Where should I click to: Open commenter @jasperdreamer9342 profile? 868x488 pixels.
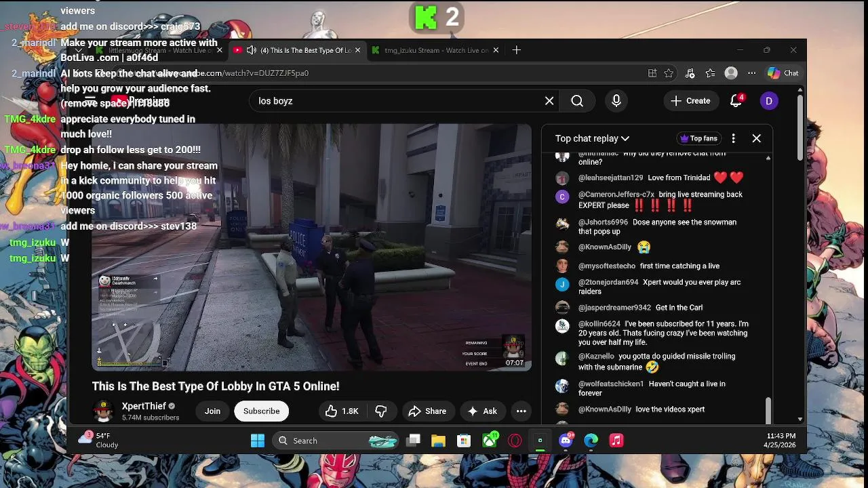[614, 308]
